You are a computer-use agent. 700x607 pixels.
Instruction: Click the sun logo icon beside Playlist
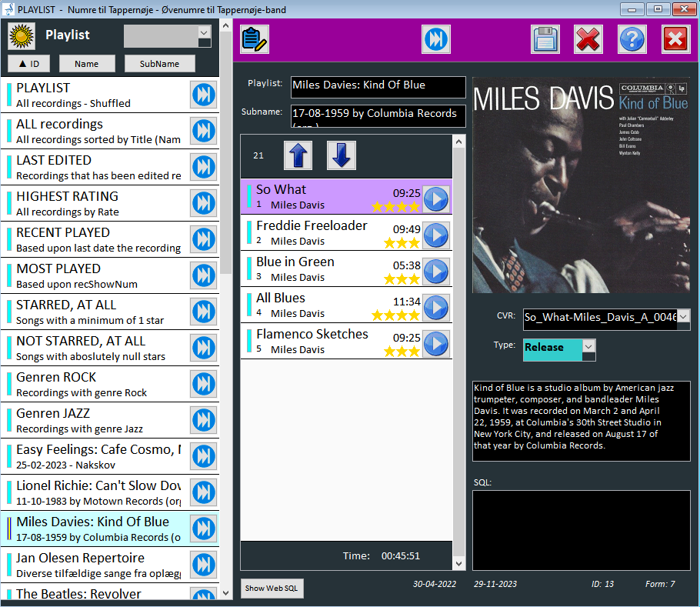[x=22, y=35]
